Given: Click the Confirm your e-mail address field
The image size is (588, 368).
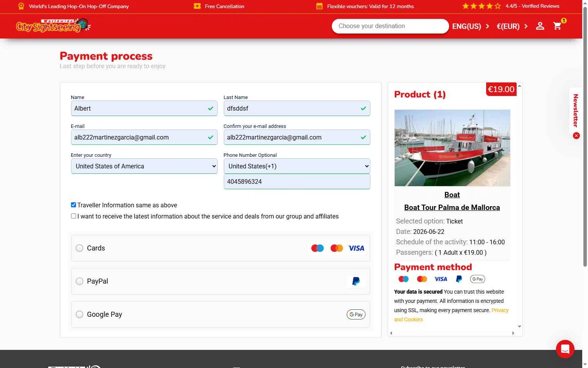Looking at the screenshot, I should click(x=297, y=137).
